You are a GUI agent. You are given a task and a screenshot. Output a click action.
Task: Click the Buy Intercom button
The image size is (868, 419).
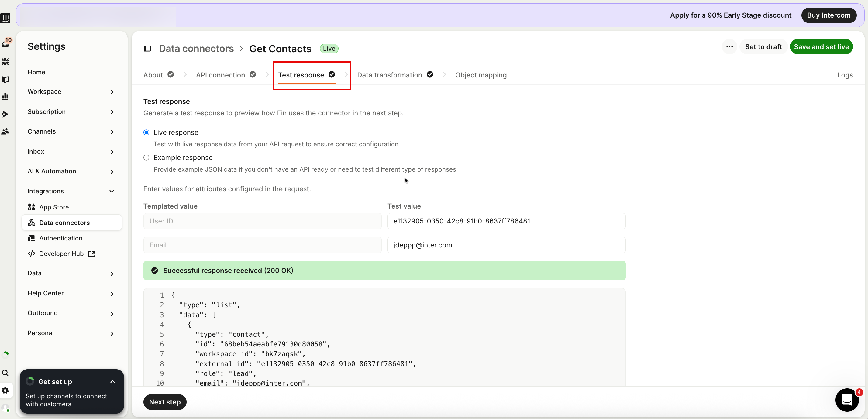point(828,15)
